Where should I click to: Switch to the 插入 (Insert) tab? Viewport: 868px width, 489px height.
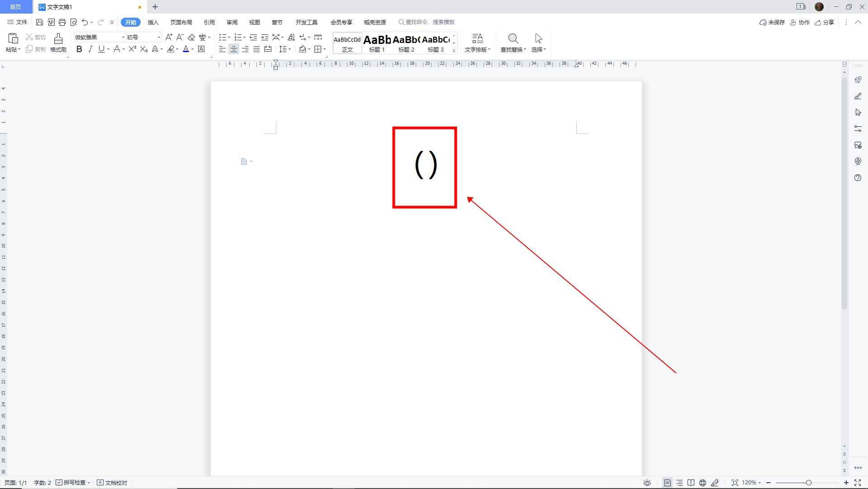[x=153, y=22]
